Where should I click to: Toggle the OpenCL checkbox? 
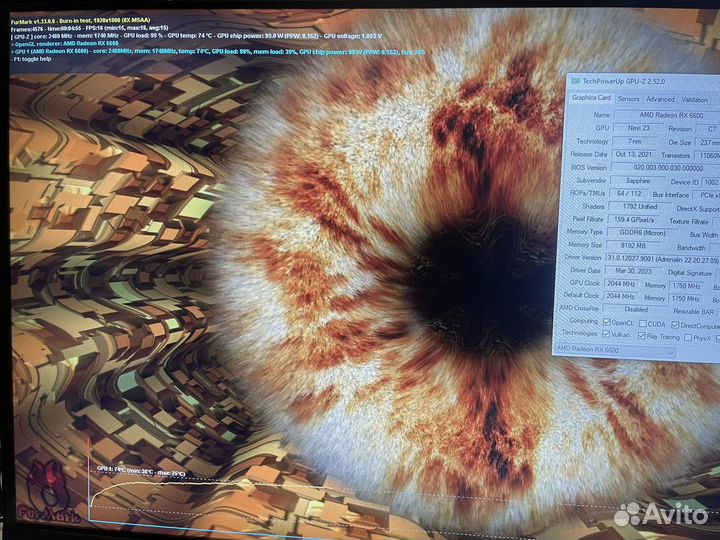[607, 322]
